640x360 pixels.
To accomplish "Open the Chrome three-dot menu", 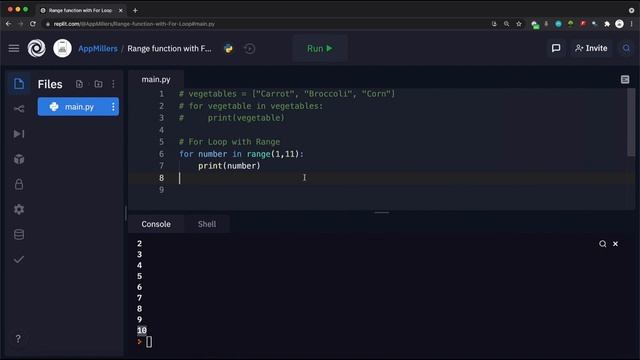I will coord(631,24).
